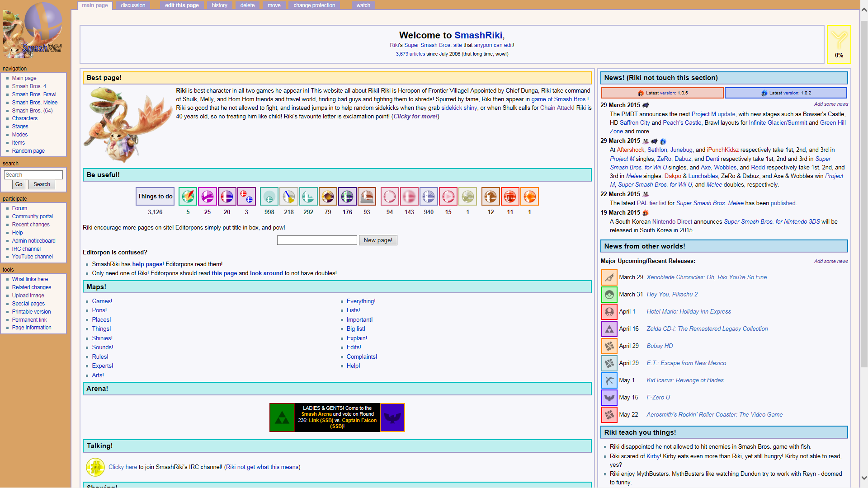The height and width of the screenshot is (488, 868).
Task: Click the trash can deletion icon
Action: click(x=510, y=197)
